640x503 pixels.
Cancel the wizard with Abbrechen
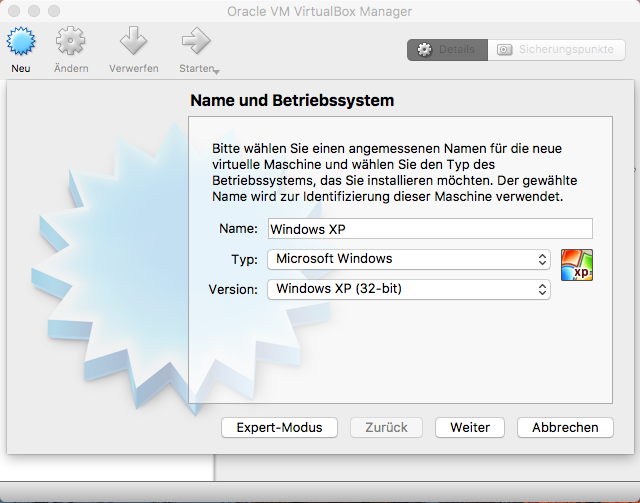(565, 427)
